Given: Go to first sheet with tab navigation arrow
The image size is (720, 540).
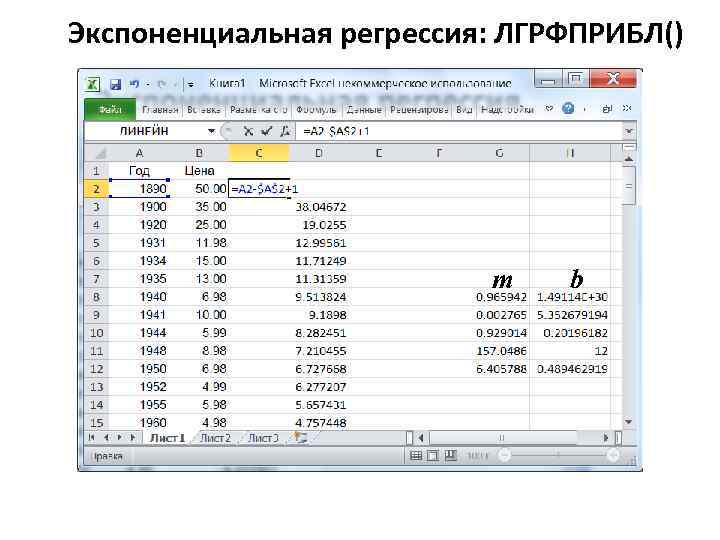Looking at the screenshot, I should pyautogui.click(x=91, y=438).
